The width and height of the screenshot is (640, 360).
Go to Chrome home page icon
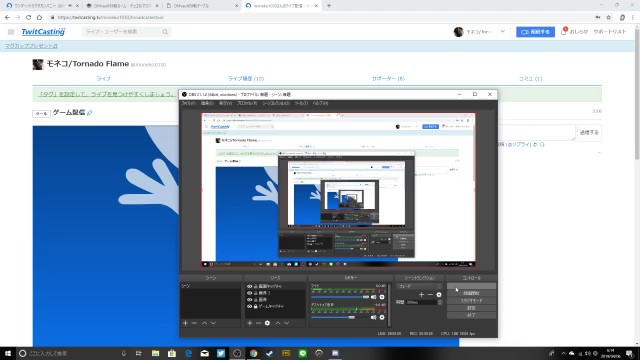tap(39, 17)
